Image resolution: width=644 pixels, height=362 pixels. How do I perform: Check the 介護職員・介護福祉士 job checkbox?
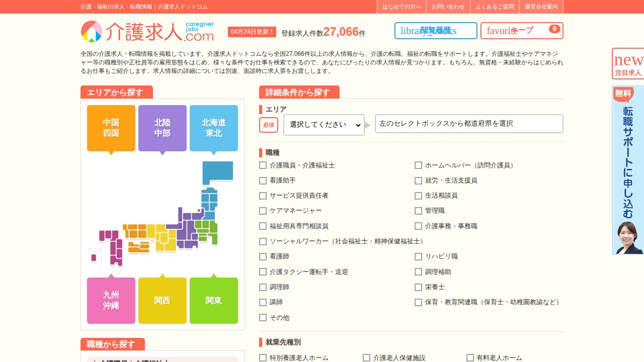tap(263, 165)
